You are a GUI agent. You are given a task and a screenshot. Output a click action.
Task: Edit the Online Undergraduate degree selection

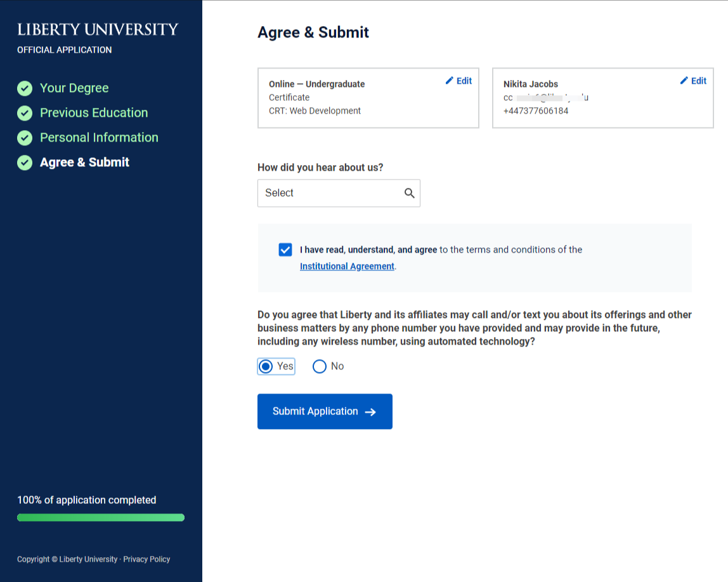pos(458,81)
